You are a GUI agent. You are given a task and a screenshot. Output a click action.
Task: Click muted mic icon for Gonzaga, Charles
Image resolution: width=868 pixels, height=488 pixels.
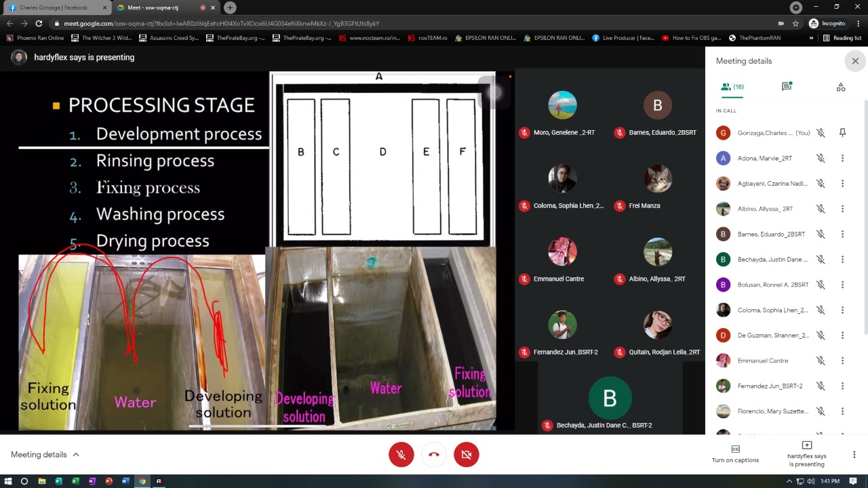point(821,133)
